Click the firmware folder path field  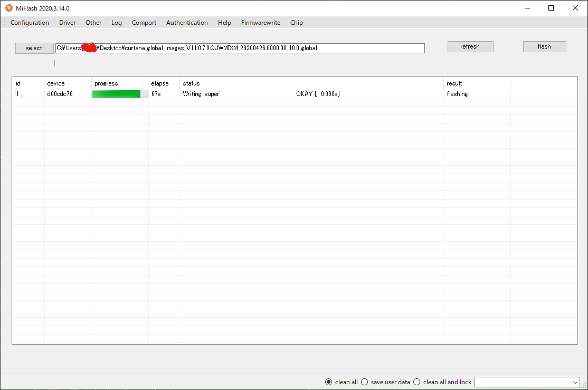pos(240,48)
